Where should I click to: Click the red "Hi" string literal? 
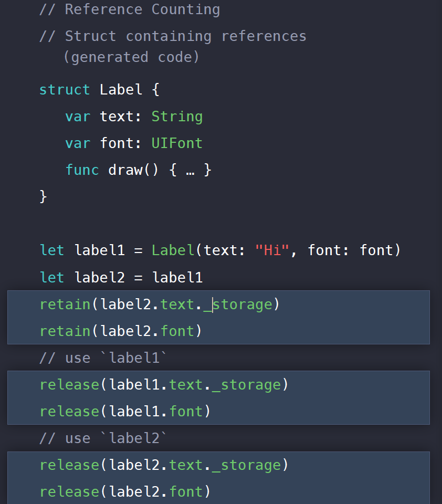coord(272,250)
